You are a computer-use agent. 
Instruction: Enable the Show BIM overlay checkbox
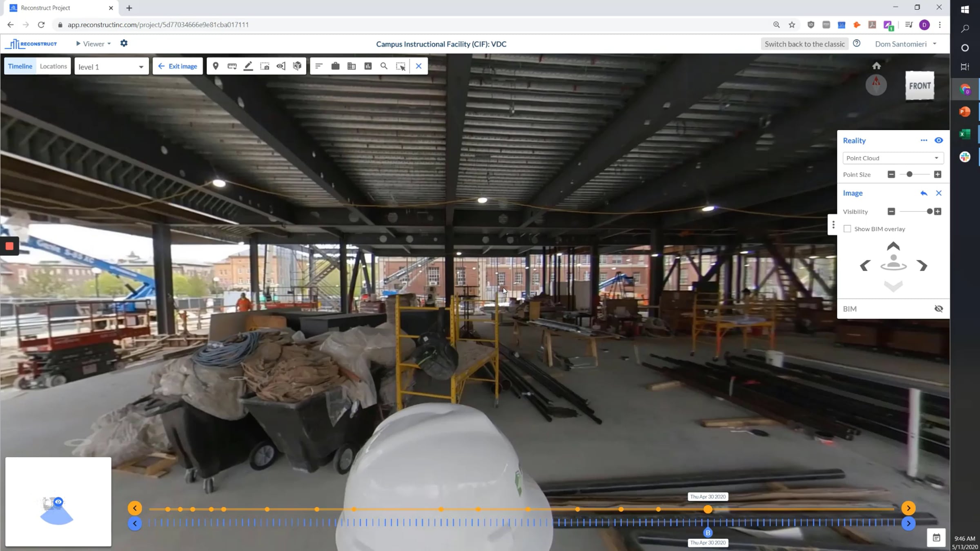pyautogui.click(x=847, y=229)
